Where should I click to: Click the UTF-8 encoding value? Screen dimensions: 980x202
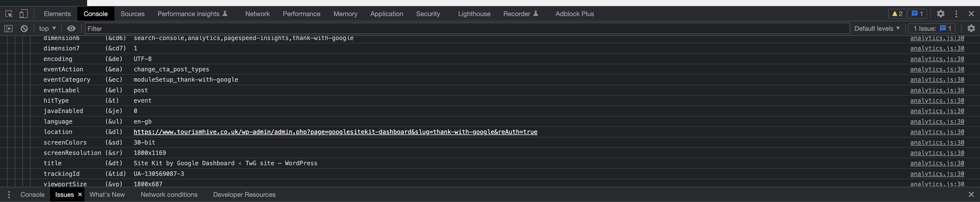(142, 59)
